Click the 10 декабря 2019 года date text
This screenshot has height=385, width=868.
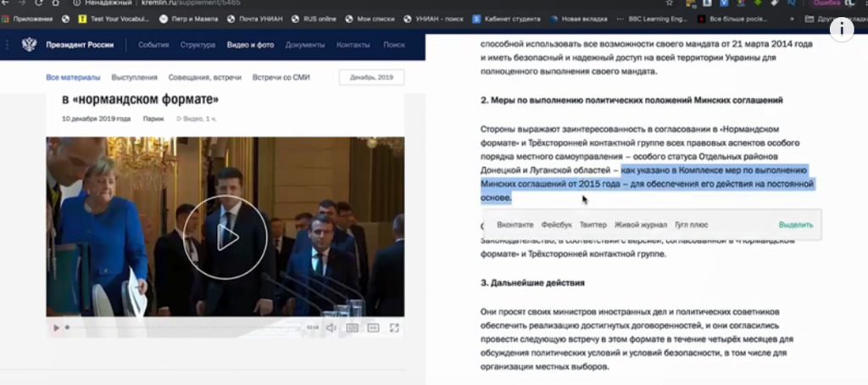coord(97,119)
